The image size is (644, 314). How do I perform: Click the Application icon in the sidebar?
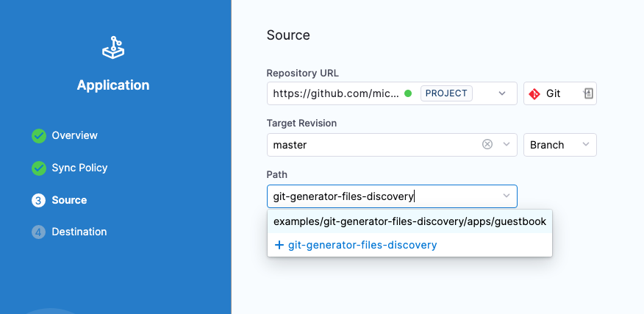click(x=113, y=49)
